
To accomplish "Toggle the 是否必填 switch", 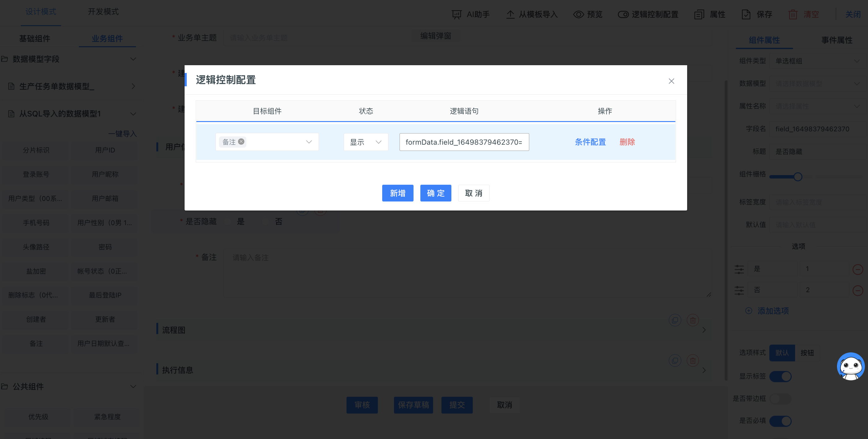I will tap(781, 421).
